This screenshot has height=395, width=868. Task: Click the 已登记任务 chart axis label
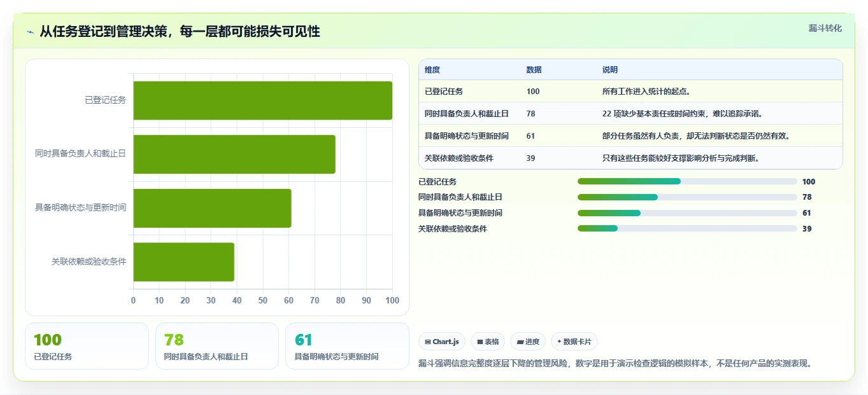point(106,100)
